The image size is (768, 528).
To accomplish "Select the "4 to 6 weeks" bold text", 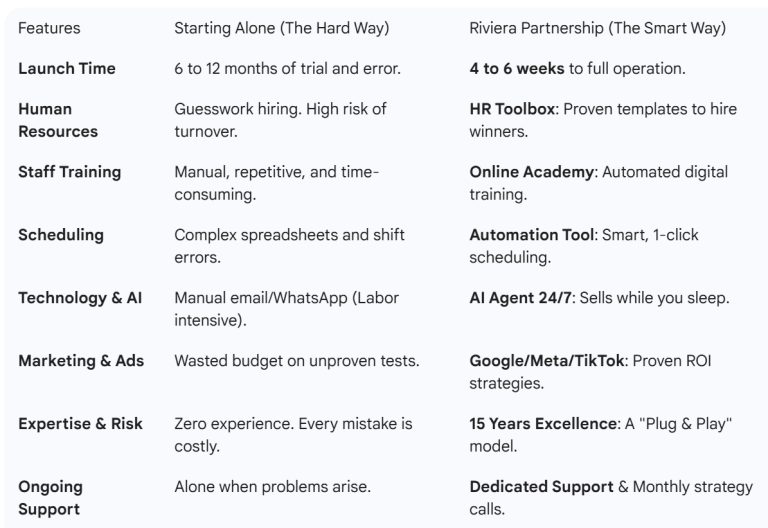I will 517,69.
